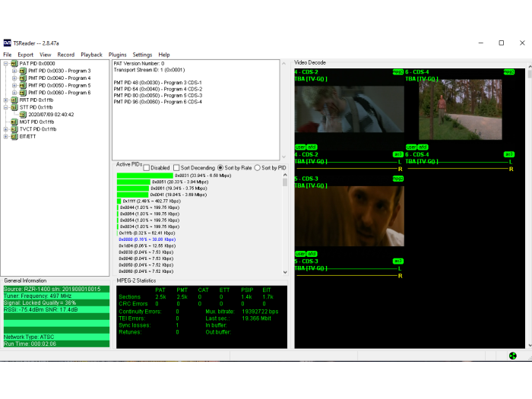This screenshot has height=399, width=532.
Task: Click the 0x0051 PID rate bar
Action: tap(134, 182)
